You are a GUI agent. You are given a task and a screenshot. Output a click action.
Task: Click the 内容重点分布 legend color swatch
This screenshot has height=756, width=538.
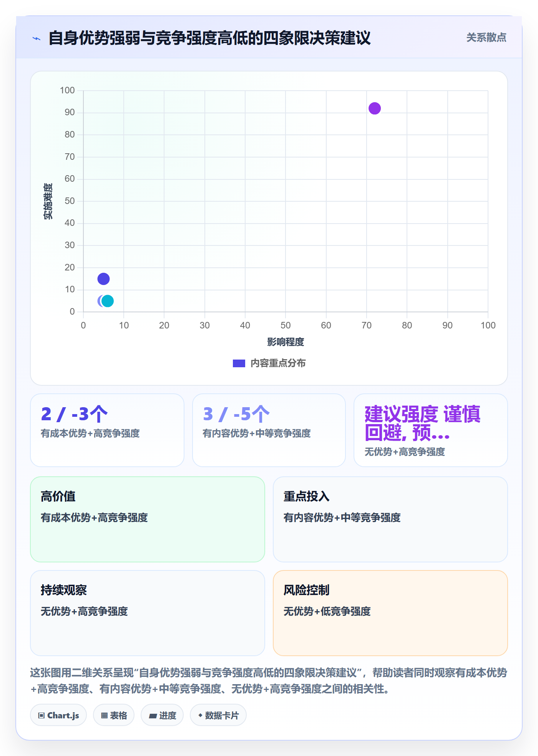coord(239,363)
